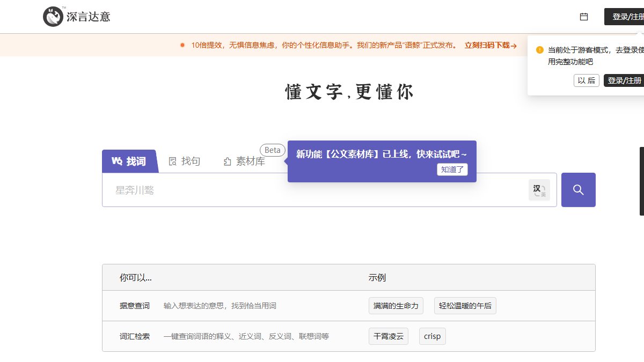
Task: Click the 懂文字,更懂你 headline
Action: pyautogui.click(x=349, y=92)
